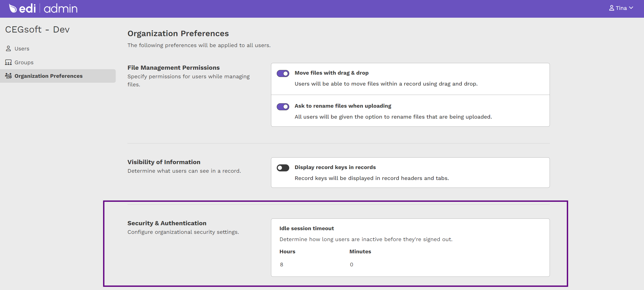Image resolution: width=644 pixels, height=290 pixels.
Task: Click the Organization Preferences people icon
Action: tap(8, 76)
